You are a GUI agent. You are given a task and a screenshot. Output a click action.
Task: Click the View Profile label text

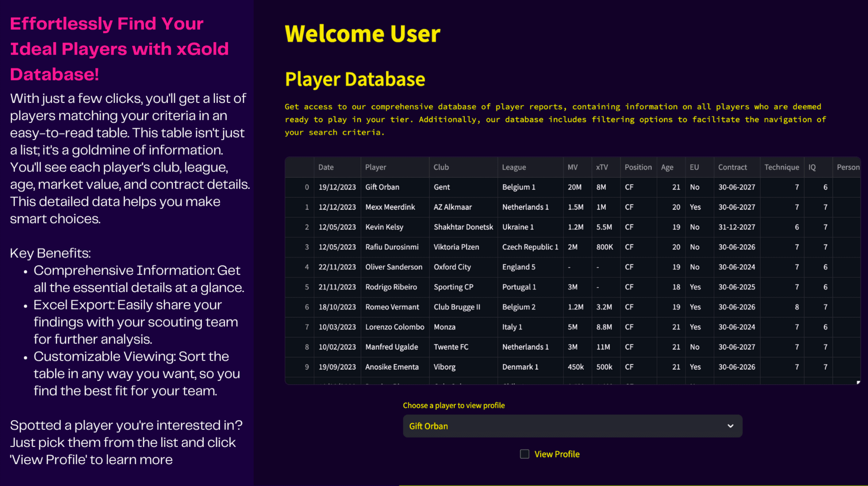(557, 454)
